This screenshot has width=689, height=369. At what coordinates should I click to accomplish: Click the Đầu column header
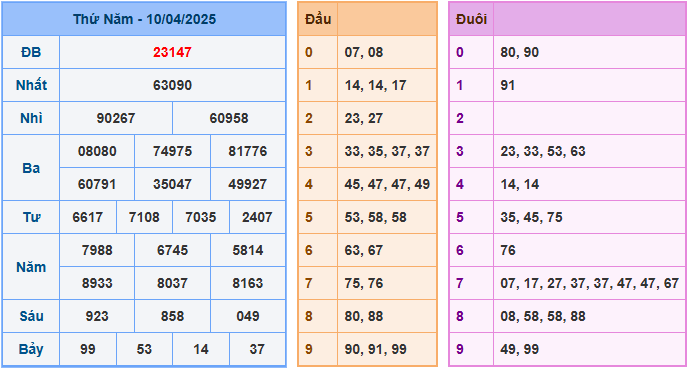coord(318,19)
